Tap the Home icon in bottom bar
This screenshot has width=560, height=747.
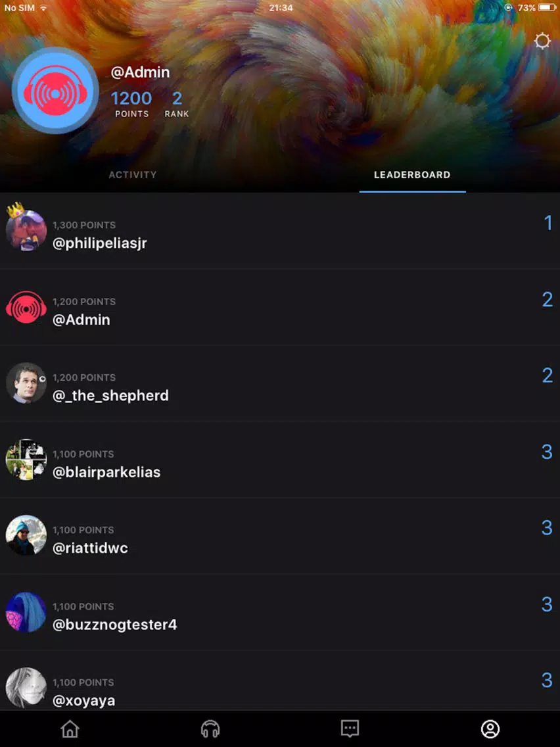pyautogui.click(x=70, y=729)
